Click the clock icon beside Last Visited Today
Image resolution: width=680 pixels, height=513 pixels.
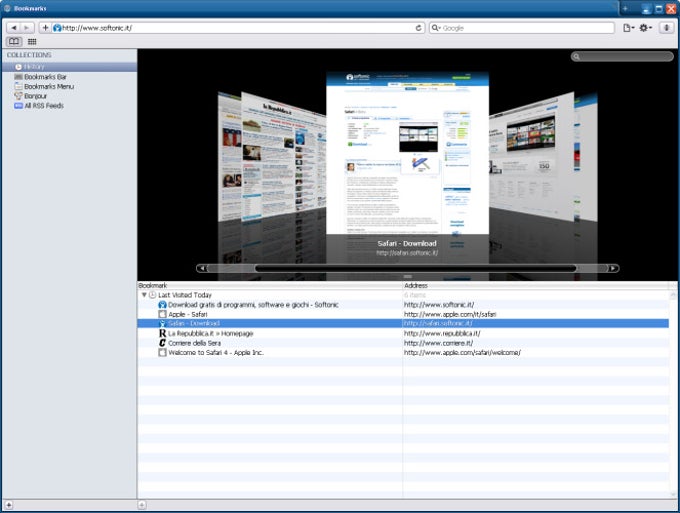(x=153, y=295)
